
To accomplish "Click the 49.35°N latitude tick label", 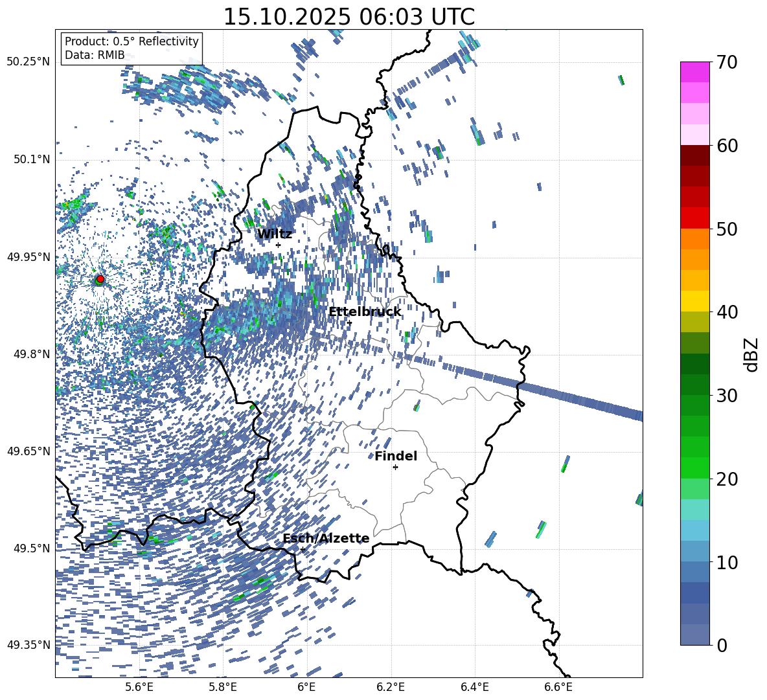I will [29, 645].
